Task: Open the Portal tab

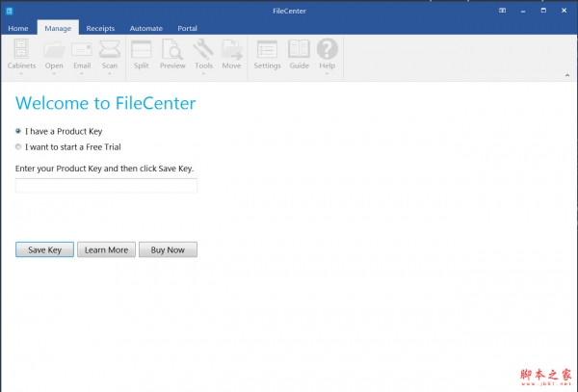Action: pos(187,29)
